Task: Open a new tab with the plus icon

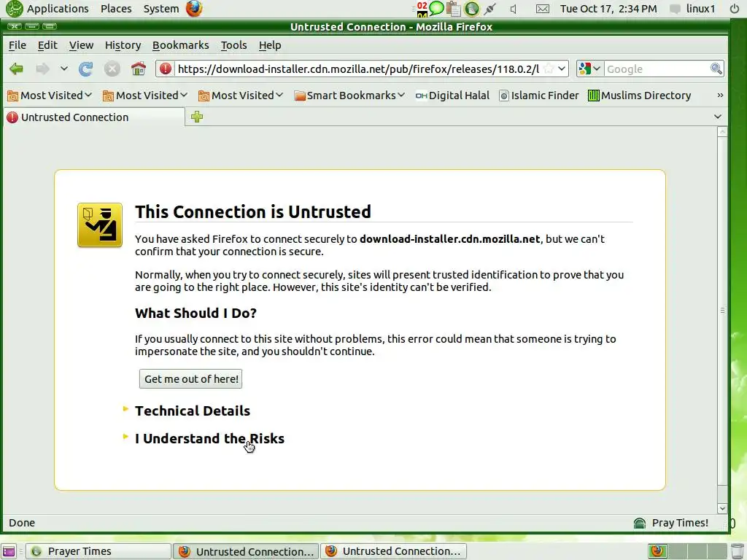Action: tap(197, 117)
